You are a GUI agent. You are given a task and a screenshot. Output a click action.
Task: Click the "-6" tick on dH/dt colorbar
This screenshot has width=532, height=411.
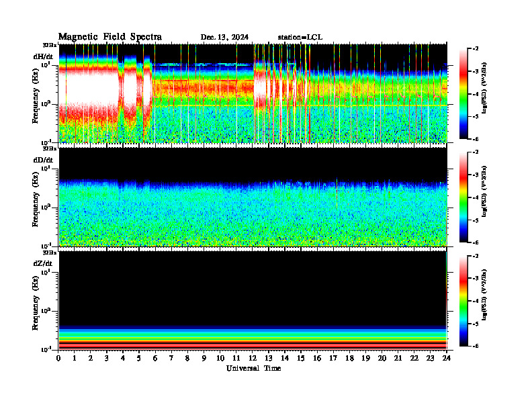[x=476, y=139]
